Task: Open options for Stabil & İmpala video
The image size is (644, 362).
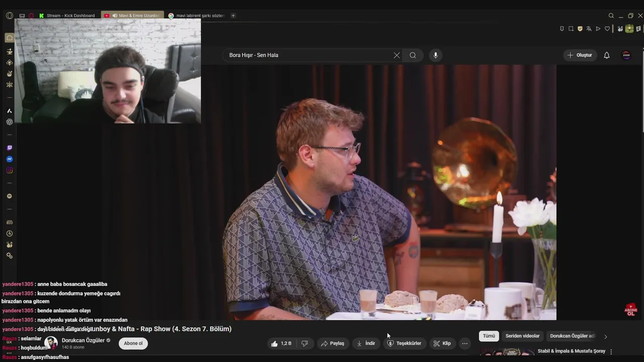Action: click(611, 352)
